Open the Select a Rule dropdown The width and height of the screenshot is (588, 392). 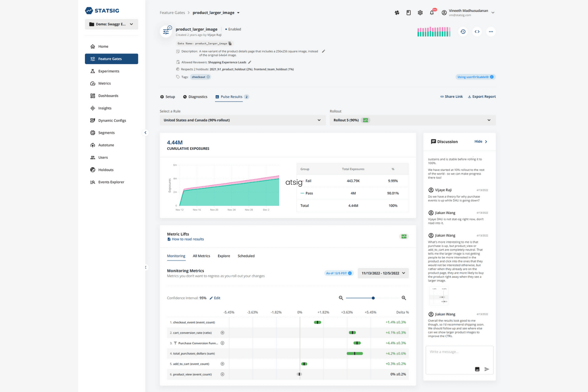click(243, 120)
